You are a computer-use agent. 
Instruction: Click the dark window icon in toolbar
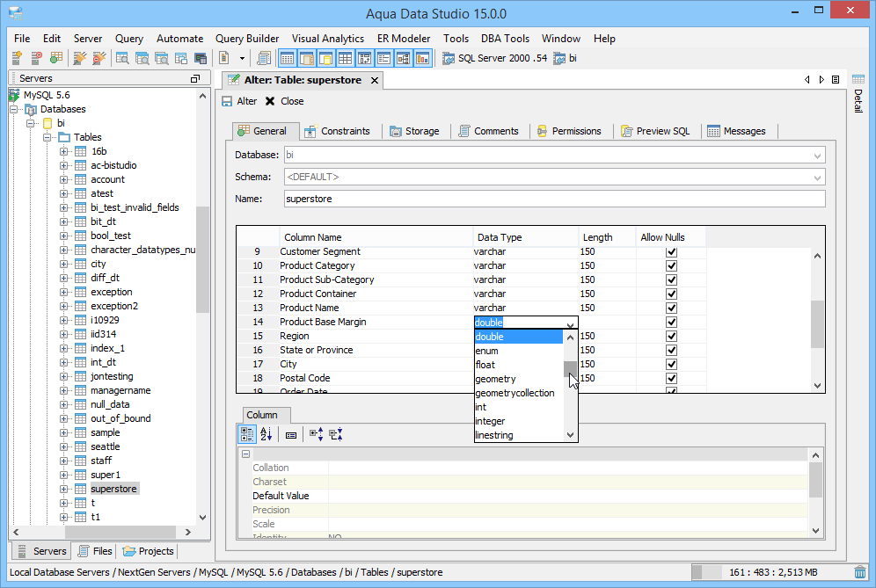[x=201, y=58]
